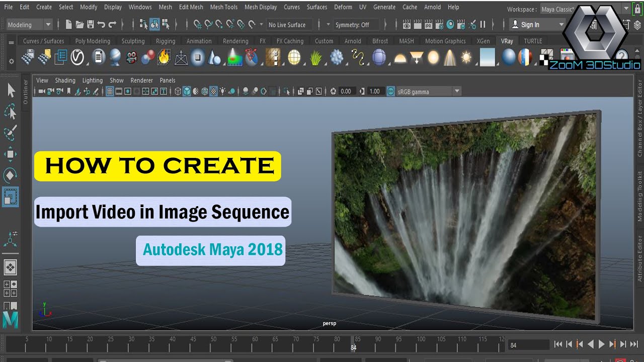
Task: Open the Symmetry: Off dropdown
Action: [356, 25]
